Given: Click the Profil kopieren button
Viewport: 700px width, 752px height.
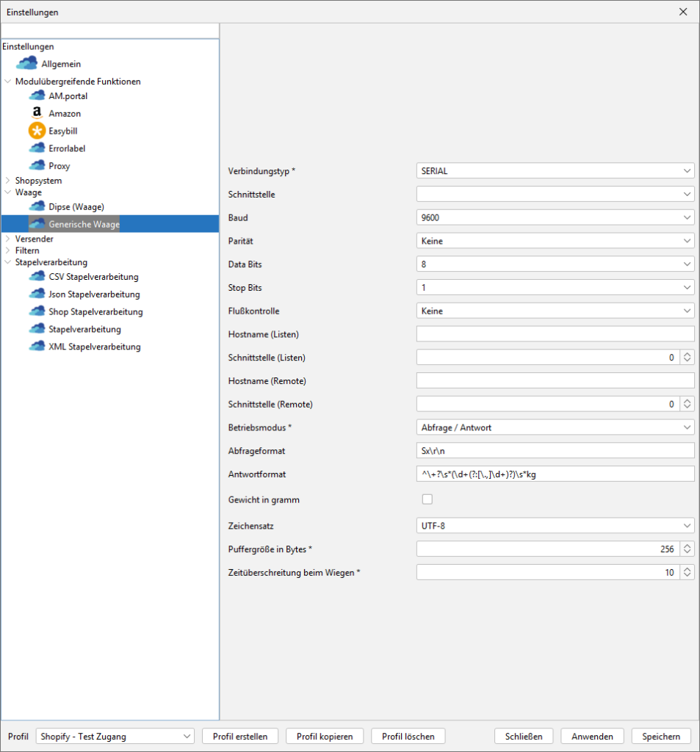Looking at the screenshot, I should click(325, 737).
